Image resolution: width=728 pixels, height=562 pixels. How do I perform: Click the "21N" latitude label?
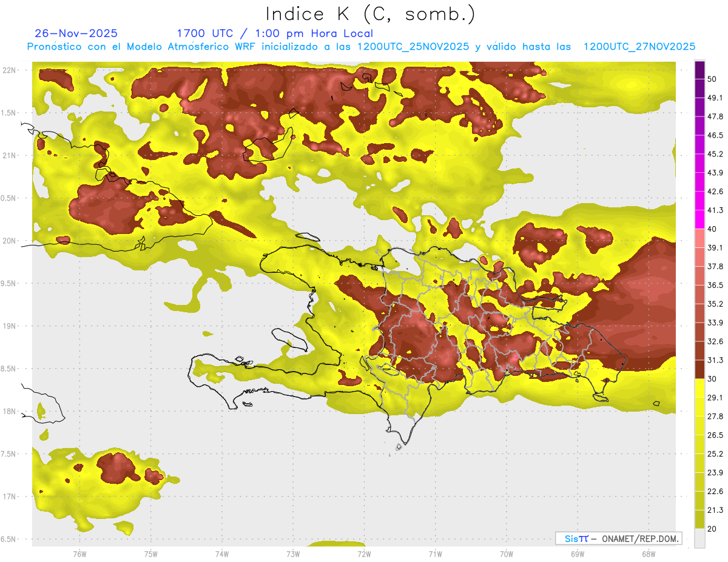pyautogui.click(x=9, y=155)
